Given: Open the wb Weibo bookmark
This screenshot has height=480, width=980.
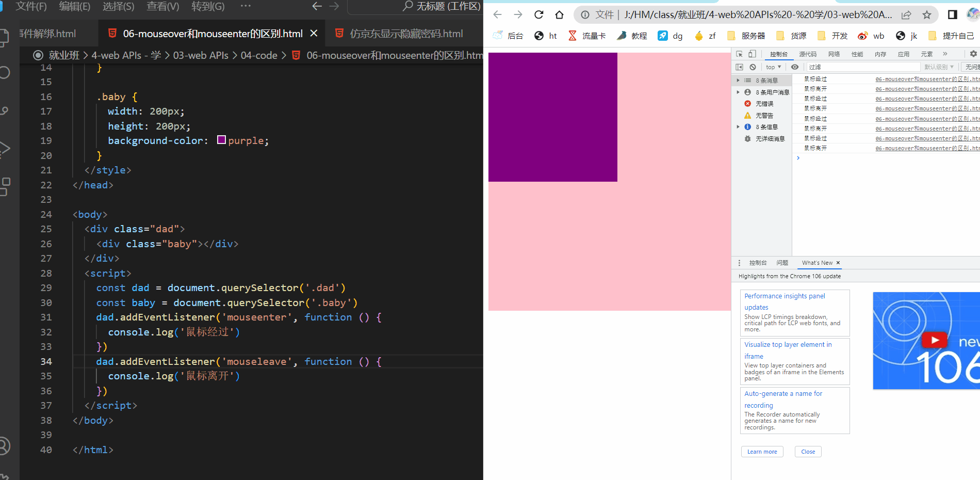Looking at the screenshot, I should pyautogui.click(x=871, y=36).
